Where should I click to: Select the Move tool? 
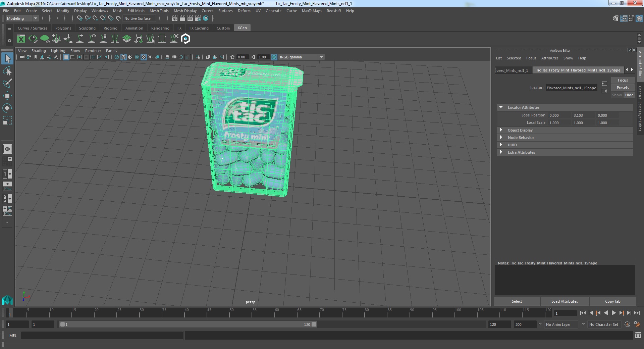tap(7, 96)
